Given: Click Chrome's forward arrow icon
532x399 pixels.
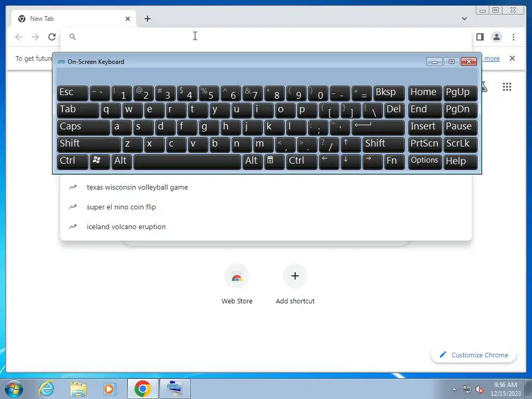Looking at the screenshot, I should pos(35,37).
